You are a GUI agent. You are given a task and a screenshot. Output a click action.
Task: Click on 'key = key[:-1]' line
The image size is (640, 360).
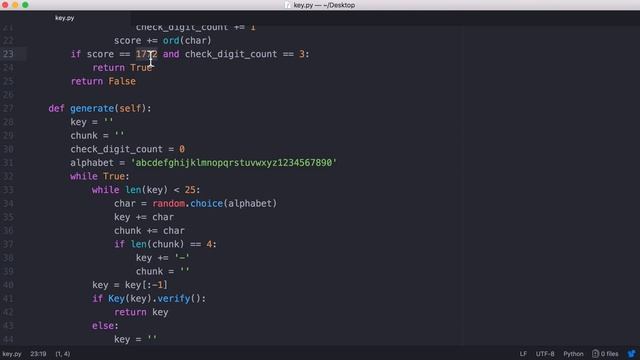click(130, 285)
